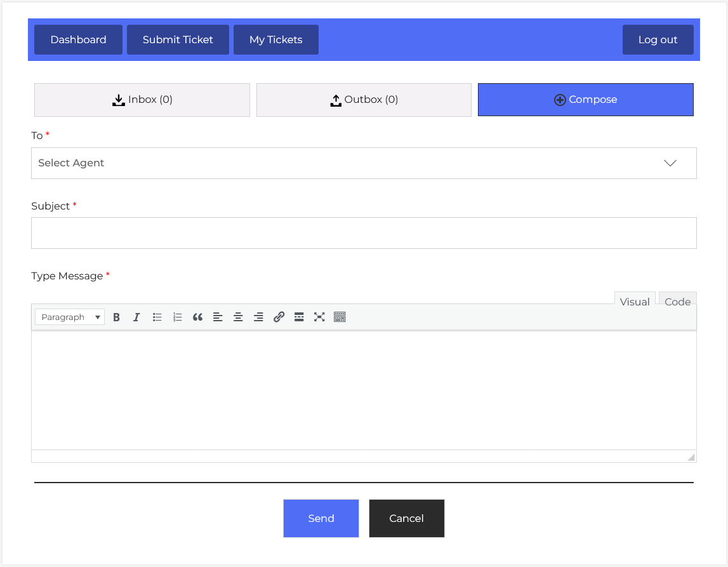This screenshot has height=567, width=728.
Task: Toggle bold formatting in editor toolbar
Action: point(116,317)
